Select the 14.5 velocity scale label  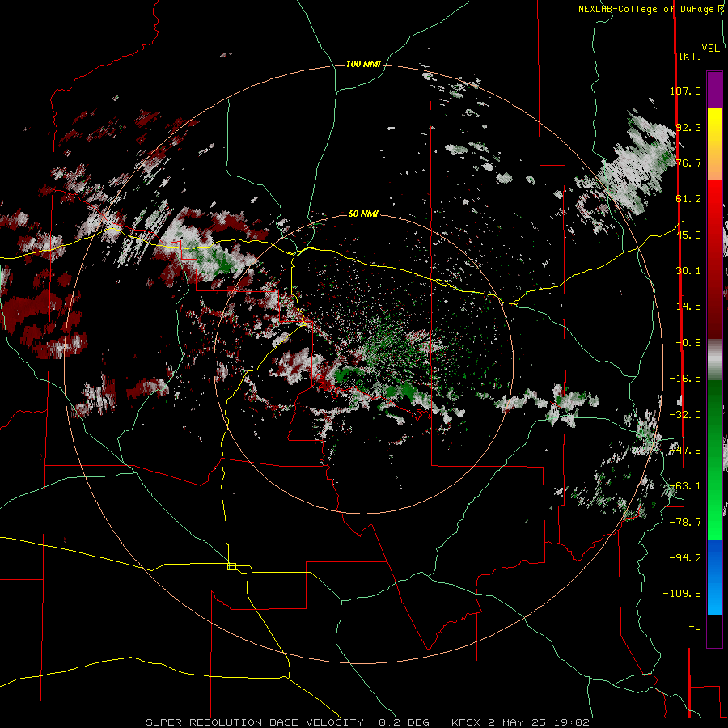tap(688, 307)
